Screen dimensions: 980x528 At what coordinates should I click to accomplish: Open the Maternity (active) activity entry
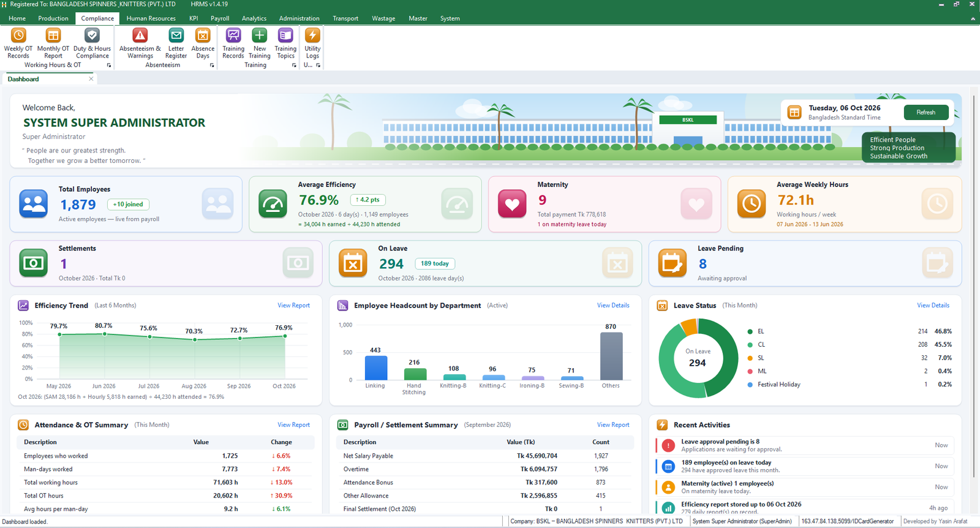[x=804, y=487]
